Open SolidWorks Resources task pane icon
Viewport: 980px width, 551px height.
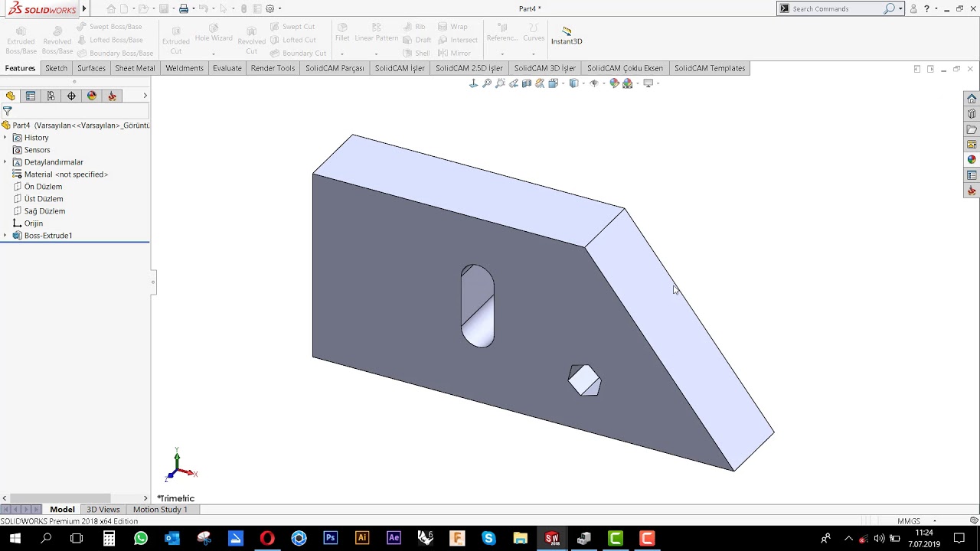(972, 99)
